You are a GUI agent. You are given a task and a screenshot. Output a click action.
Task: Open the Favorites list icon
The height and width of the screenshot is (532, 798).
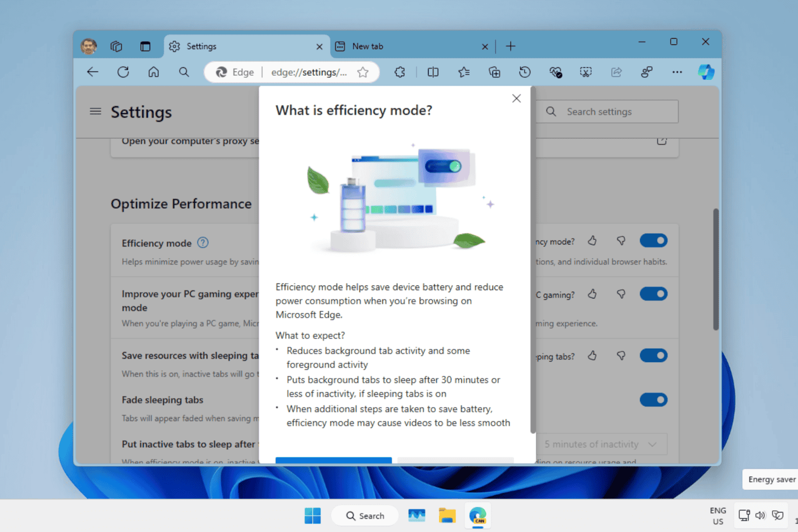click(x=464, y=72)
